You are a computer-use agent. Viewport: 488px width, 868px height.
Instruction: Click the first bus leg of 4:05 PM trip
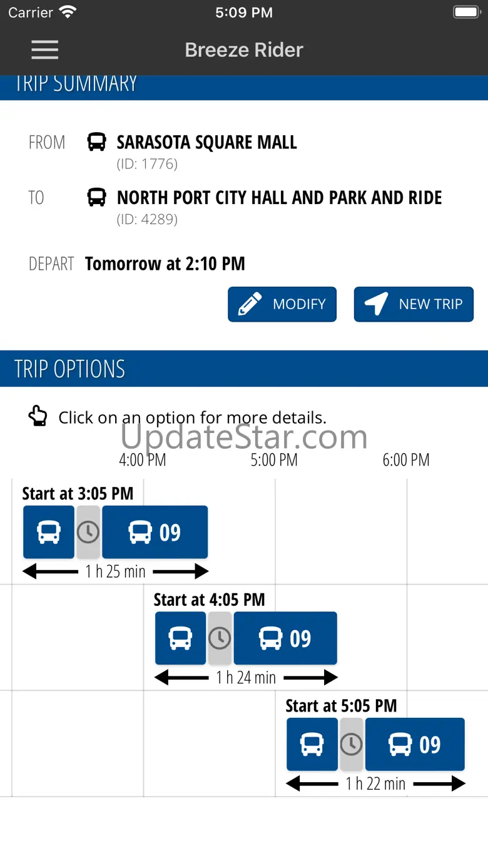point(180,638)
